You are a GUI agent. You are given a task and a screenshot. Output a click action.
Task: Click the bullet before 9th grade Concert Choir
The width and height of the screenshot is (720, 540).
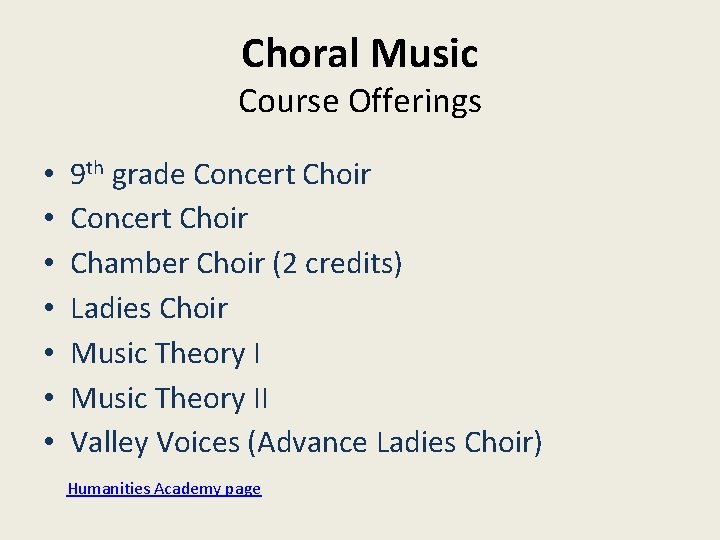click(x=48, y=176)
